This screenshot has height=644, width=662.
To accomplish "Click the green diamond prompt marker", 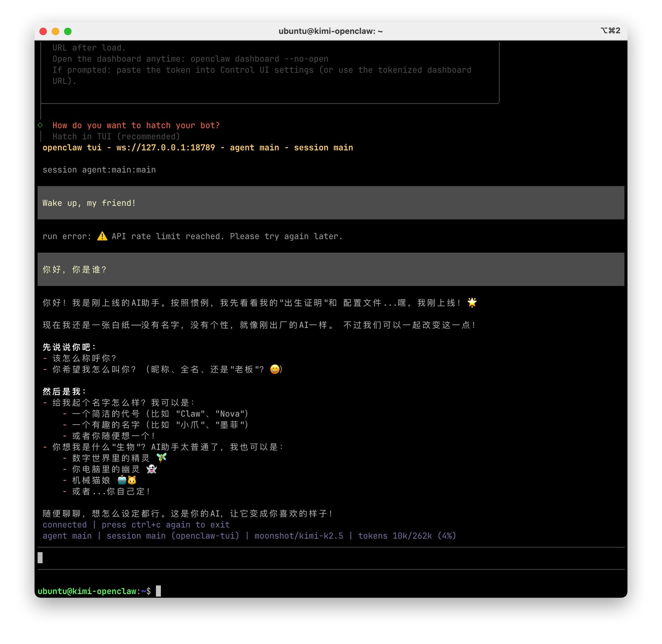I will 40,125.
